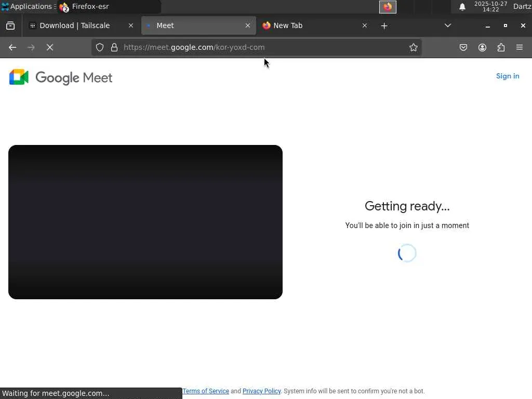The image size is (532, 399).
Task: Open the Firefox account menu
Action: pos(482,47)
